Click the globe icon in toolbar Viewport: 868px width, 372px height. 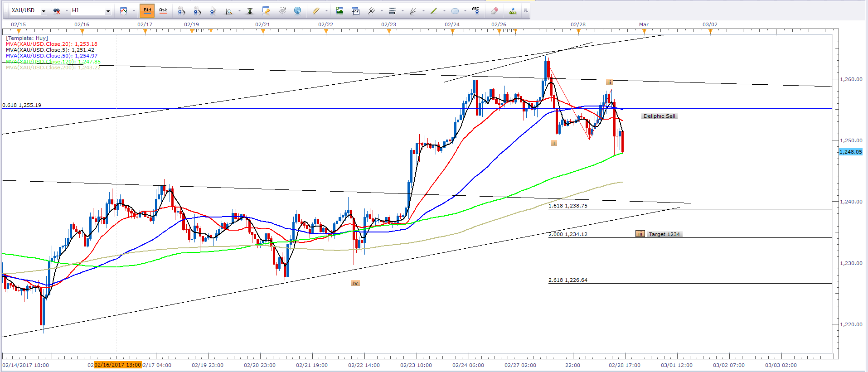(298, 10)
